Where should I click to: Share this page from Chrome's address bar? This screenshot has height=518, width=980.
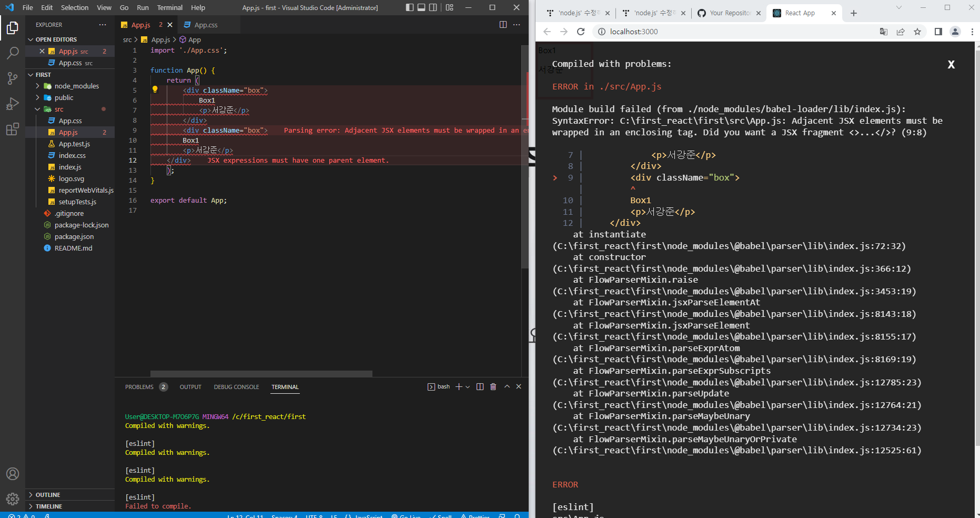pyautogui.click(x=901, y=32)
